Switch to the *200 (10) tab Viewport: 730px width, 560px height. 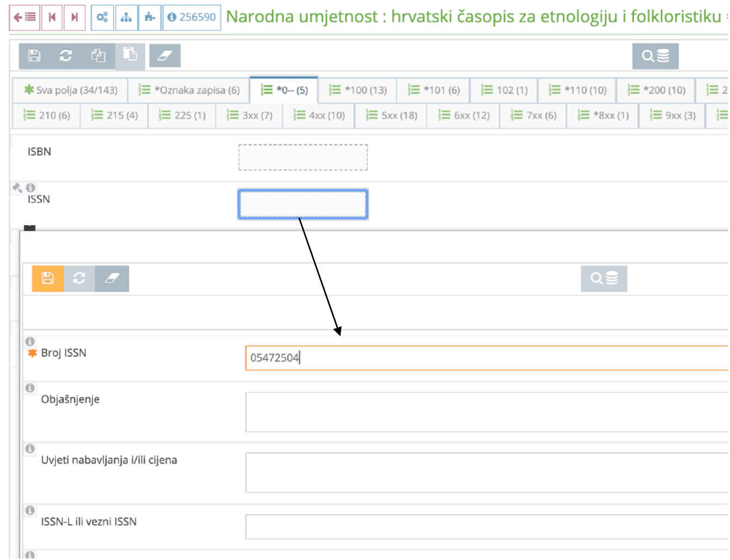(657, 90)
